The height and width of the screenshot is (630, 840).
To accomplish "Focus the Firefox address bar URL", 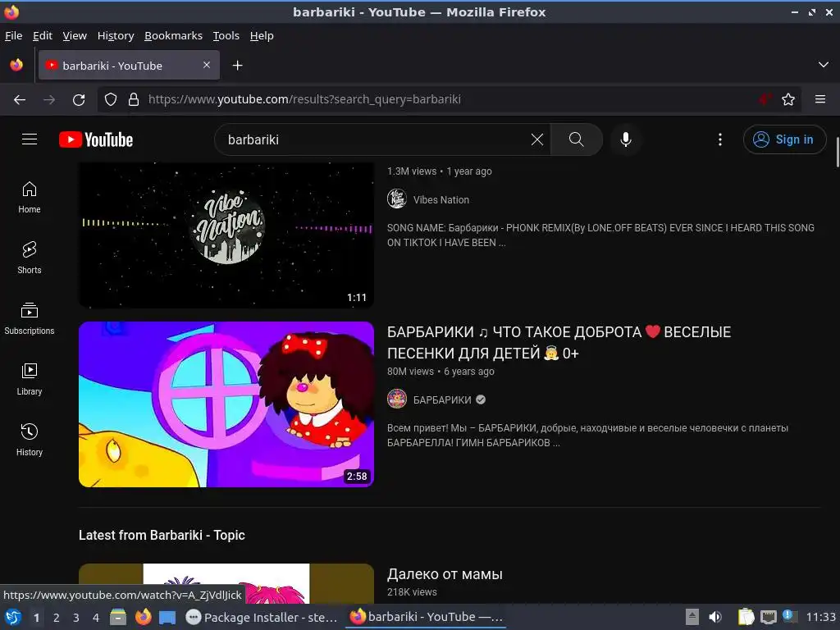I will 304,99.
